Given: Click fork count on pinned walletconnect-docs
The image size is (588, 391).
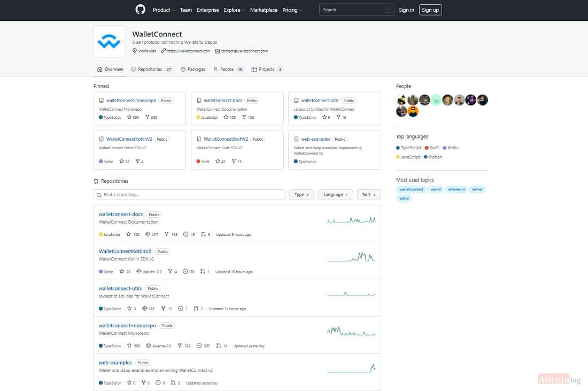Looking at the screenshot, I should click(x=248, y=118).
